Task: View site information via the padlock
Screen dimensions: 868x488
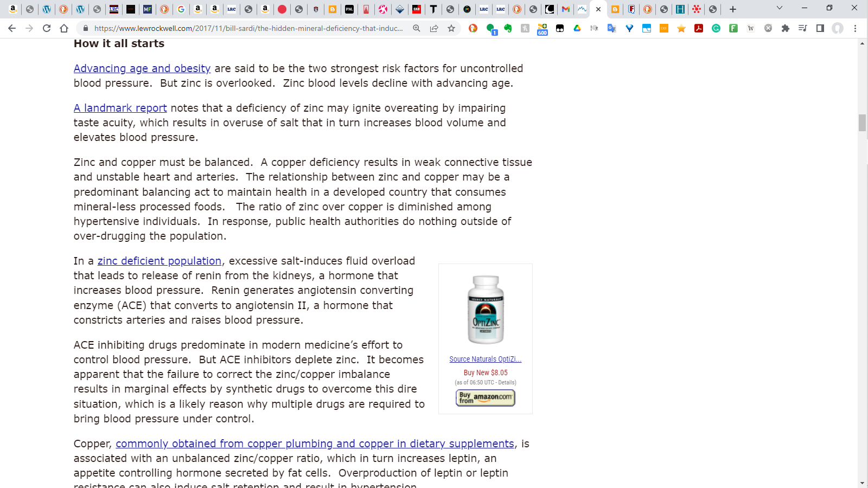Action: tap(85, 28)
